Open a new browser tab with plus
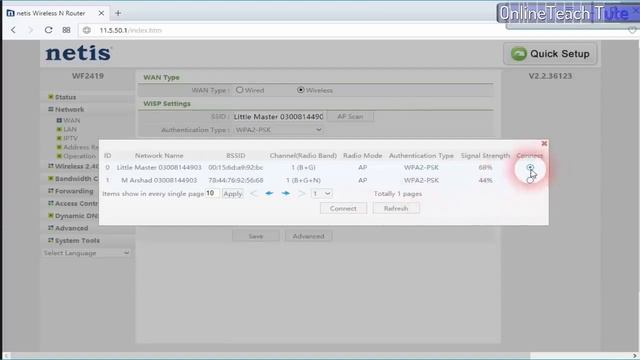The width and height of the screenshot is (640, 360). [118, 13]
